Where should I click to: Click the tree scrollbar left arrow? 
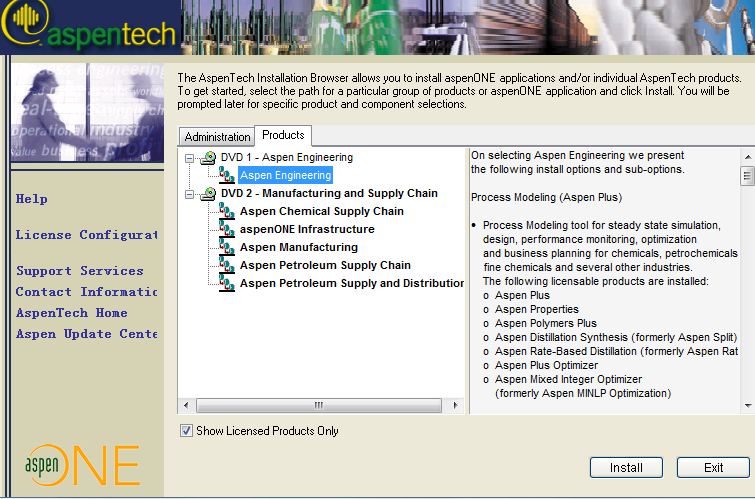pos(186,406)
